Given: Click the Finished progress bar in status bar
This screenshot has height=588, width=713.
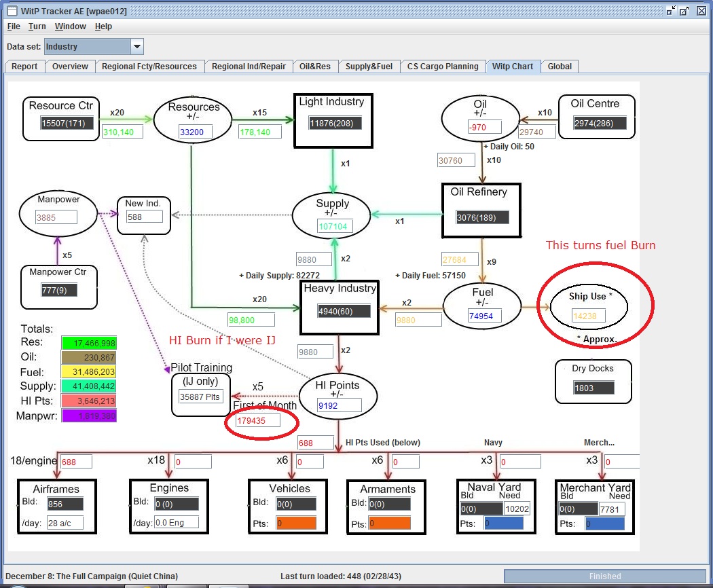Looking at the screenshot, I should click(x=605, y=576).
